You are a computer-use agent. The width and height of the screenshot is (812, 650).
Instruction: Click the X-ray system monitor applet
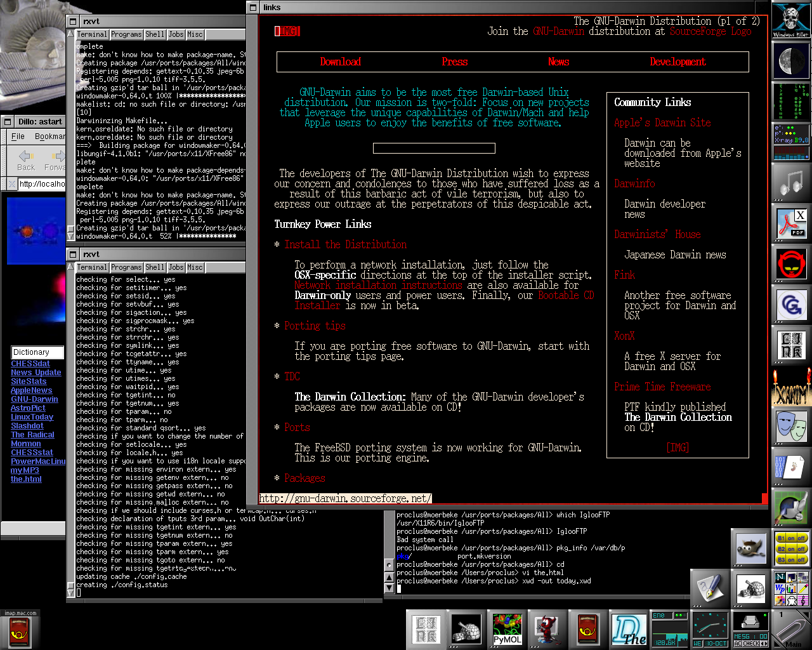coord(791,142)
